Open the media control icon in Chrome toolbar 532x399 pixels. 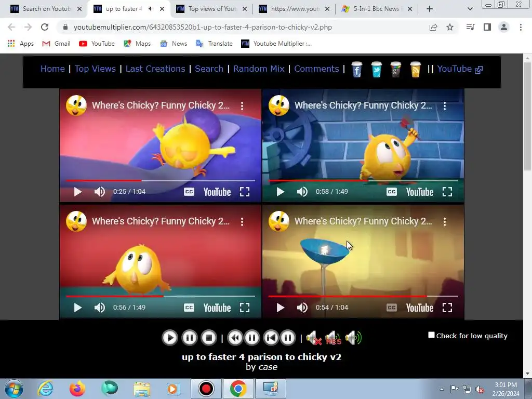pos(470,27)
